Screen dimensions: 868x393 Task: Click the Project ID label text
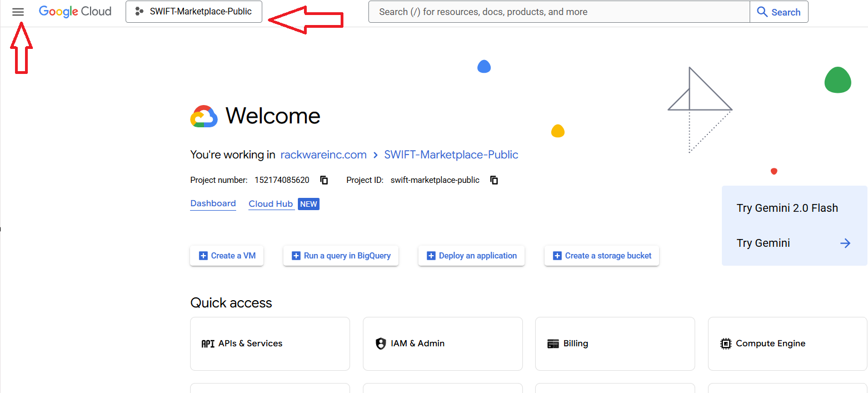(x=365, y=180)
